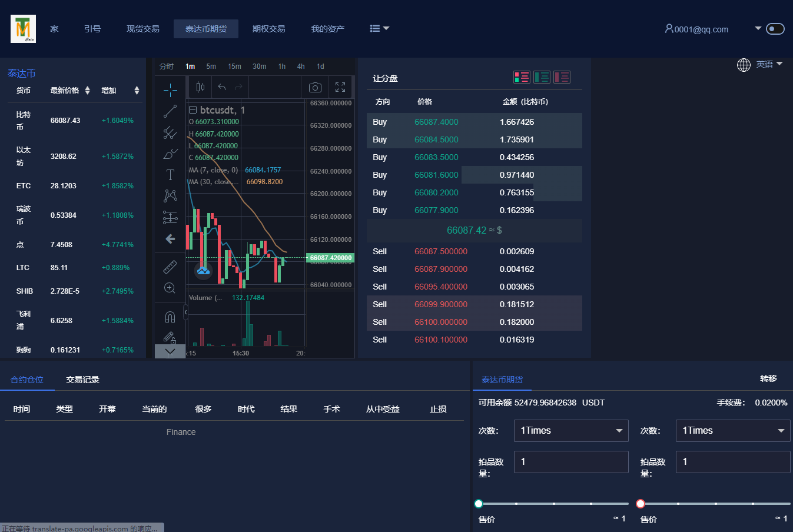Choose the brush drawing tool
This screenshot has width=793, height=532.
[x=170, y=154]
